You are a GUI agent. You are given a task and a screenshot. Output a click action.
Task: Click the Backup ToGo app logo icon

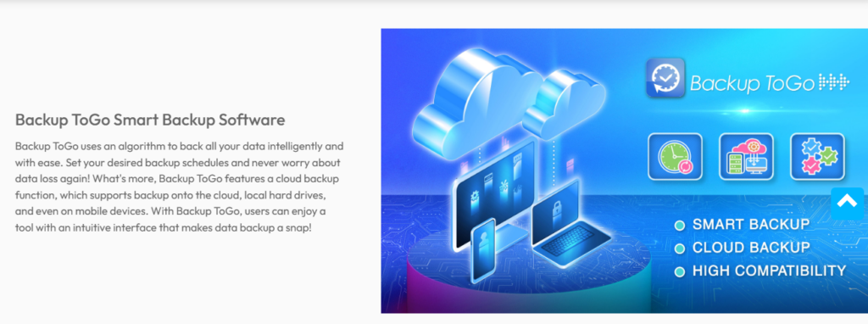[665, 77]
